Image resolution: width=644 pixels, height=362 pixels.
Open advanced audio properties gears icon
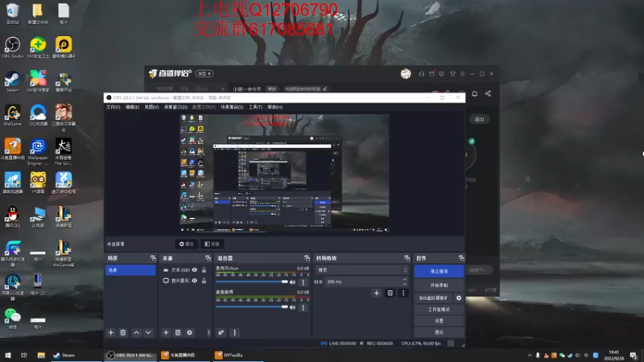tap(221, 332)
